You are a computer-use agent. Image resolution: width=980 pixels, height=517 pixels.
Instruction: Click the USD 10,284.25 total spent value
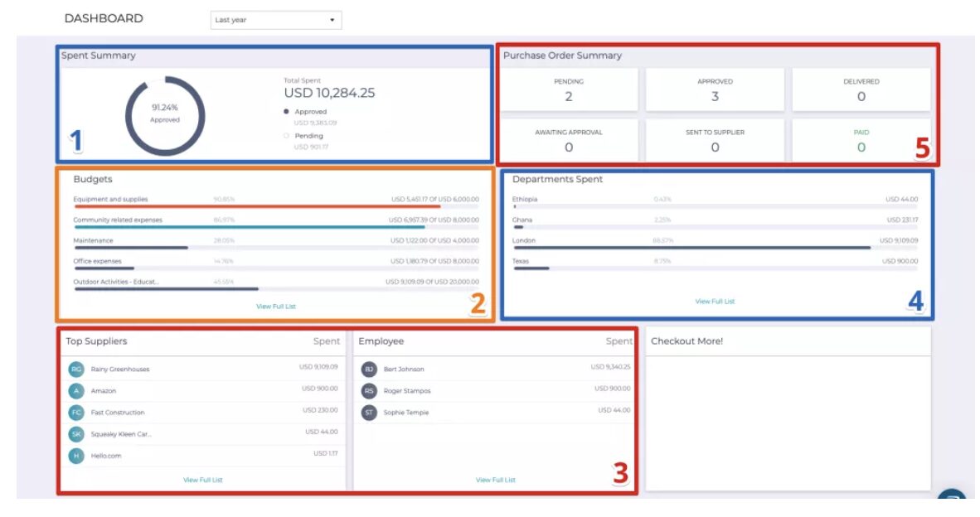tap(329, 93)
